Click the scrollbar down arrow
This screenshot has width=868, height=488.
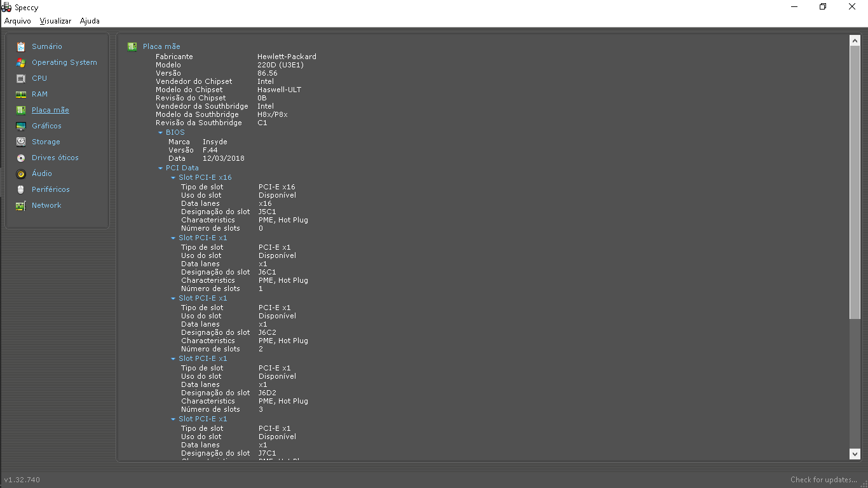tap(855, 454)
